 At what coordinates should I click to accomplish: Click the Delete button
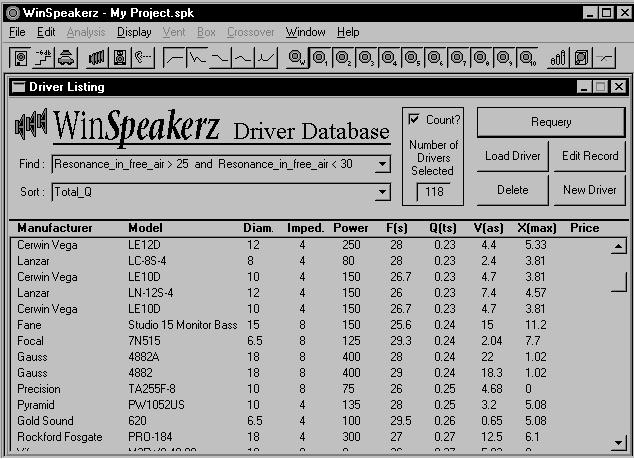point(513,190)
